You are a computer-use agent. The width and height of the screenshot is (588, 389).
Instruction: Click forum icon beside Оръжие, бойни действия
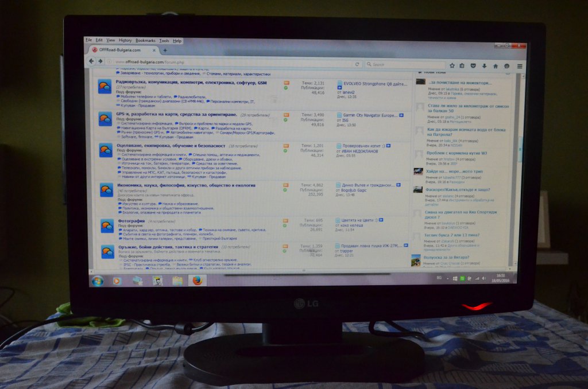pyautogui.click(x=108, y=251)
